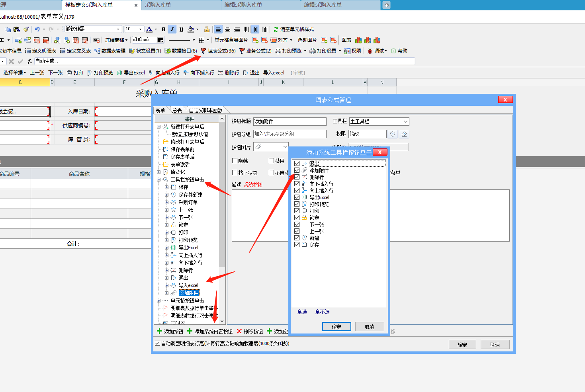The width and height of the screenshot is (585, 392).
Task: Open font color A dropdown arrow
Action: pyautogui.click(x=156, y=29)
